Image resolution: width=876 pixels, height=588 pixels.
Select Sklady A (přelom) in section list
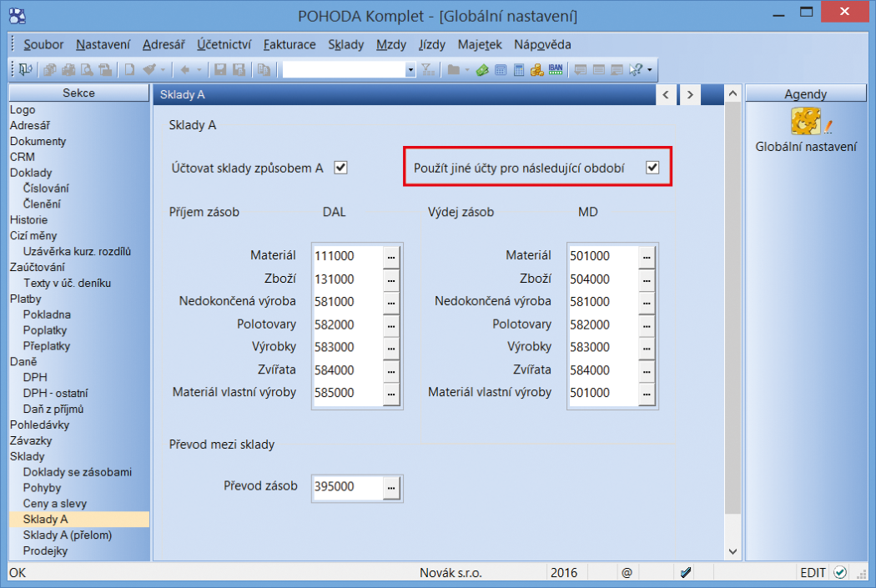[x=67, y=535]
